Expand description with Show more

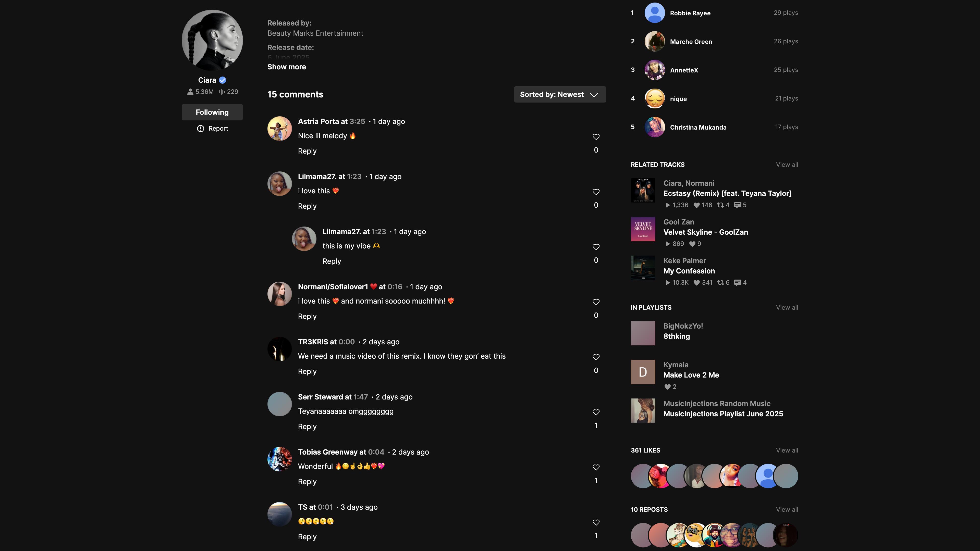[x=286, y=67]
